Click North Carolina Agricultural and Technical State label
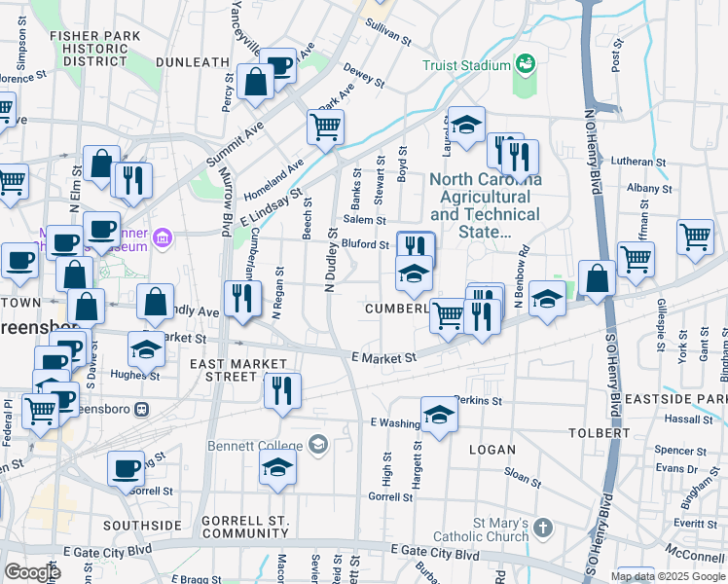Viewport: 728px width, 584px height. tap(486, 205)
